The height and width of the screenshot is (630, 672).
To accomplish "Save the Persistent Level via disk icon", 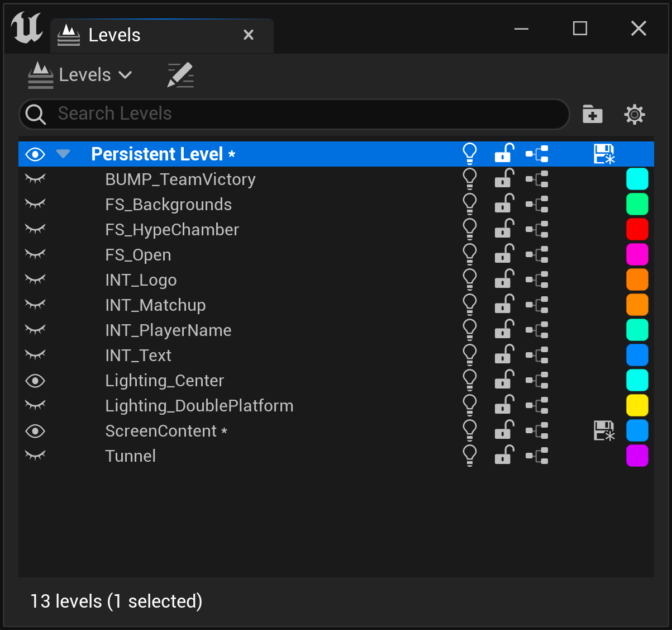I will tap(604, 154).
